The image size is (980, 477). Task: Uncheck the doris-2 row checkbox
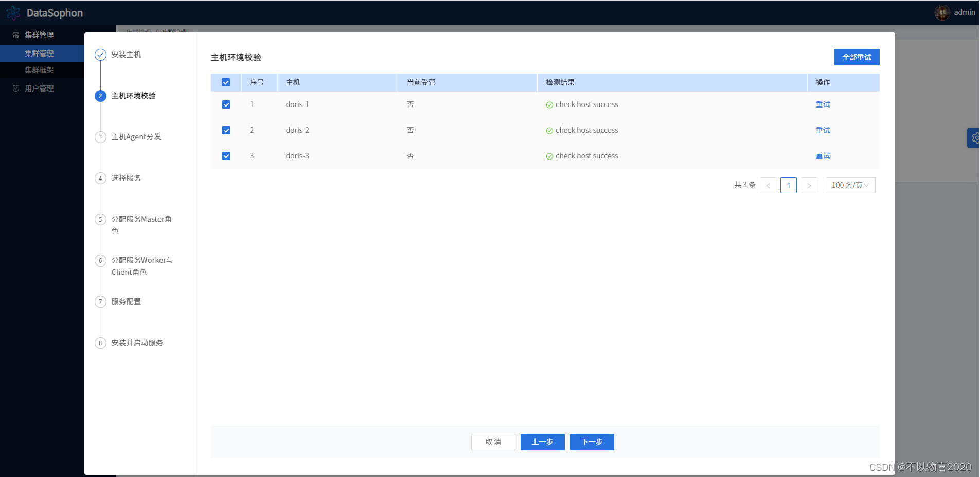point(226,130)
